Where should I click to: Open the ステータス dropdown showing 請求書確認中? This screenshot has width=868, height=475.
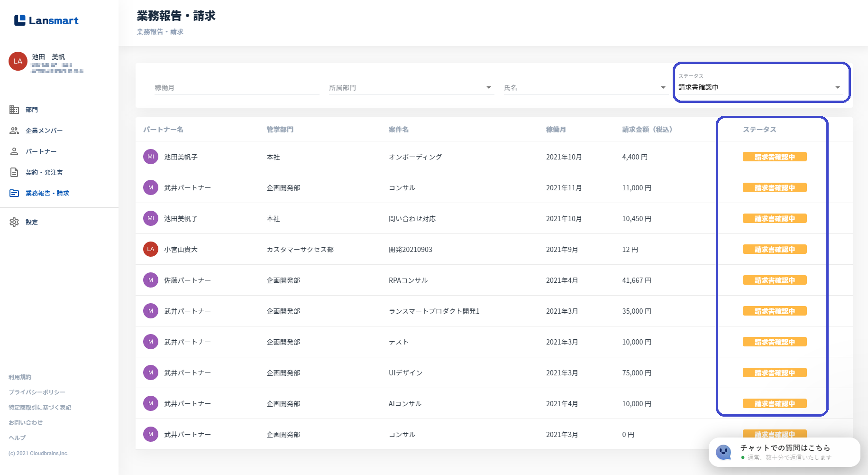tap(837, 87)
